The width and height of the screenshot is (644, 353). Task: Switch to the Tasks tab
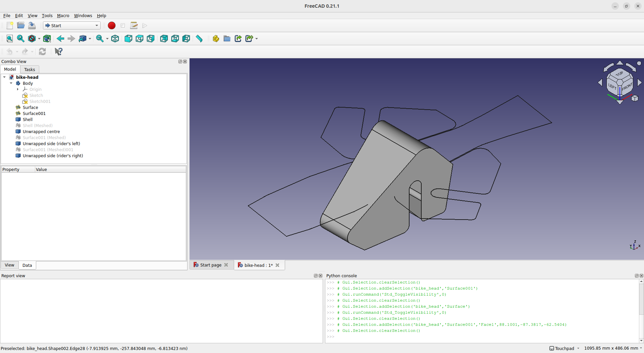tap(30, 69)
